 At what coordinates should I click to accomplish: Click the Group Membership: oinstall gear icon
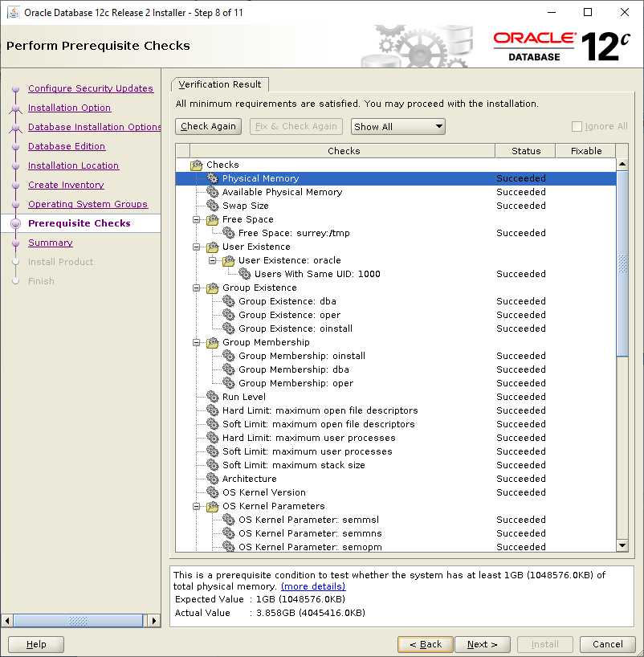[229, 356]
